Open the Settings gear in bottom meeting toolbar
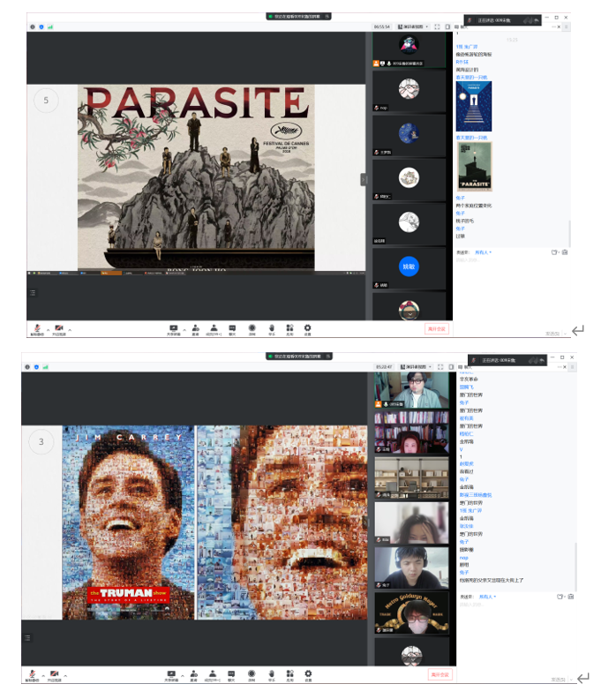The image size is (616, 699). pyautogui.click(x=307, y=675)
